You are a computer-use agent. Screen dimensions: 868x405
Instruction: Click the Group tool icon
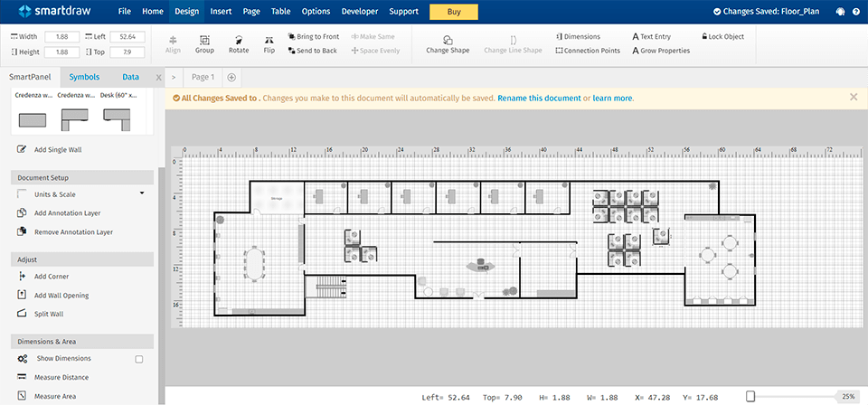point(204,44)
